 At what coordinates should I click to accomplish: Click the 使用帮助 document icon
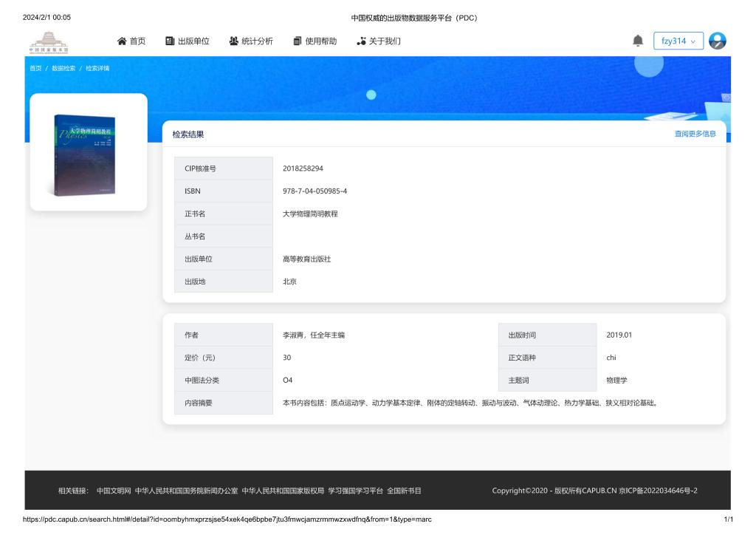(x=298, y=41)
